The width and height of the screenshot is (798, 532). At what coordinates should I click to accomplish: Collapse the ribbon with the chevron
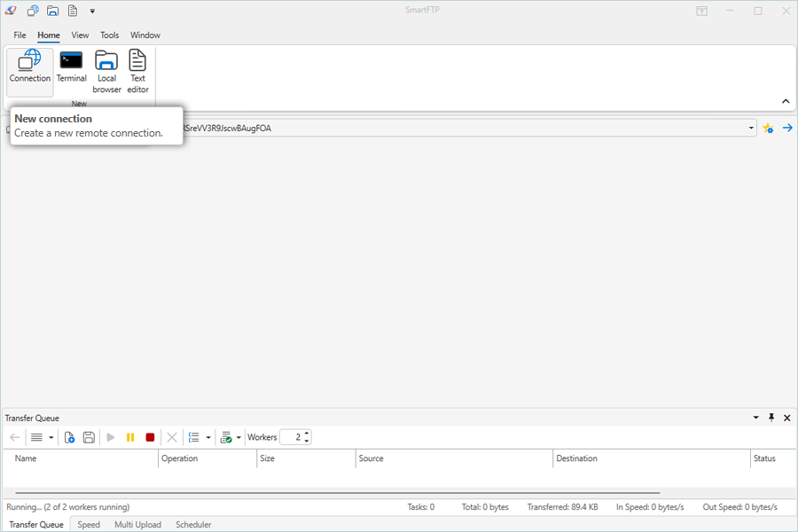tap(786, 102)
